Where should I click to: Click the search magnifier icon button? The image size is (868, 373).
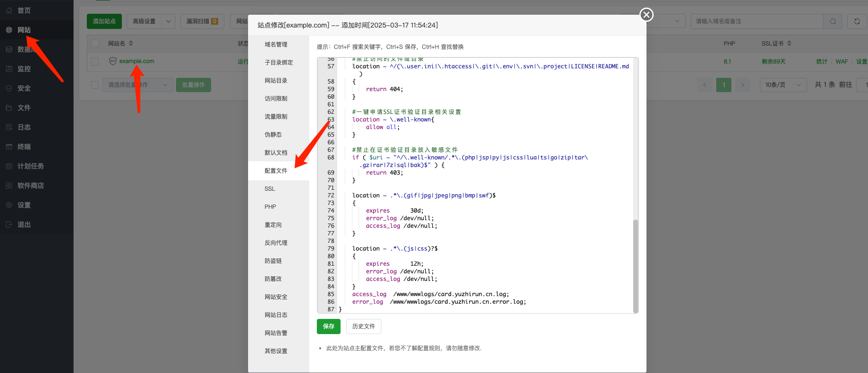tap(832, 21)
